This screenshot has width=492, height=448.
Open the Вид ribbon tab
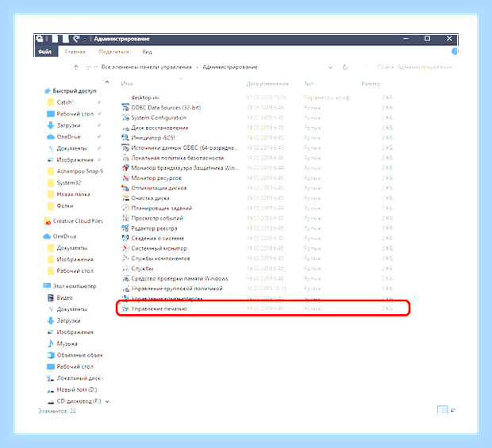coord(147,52)
